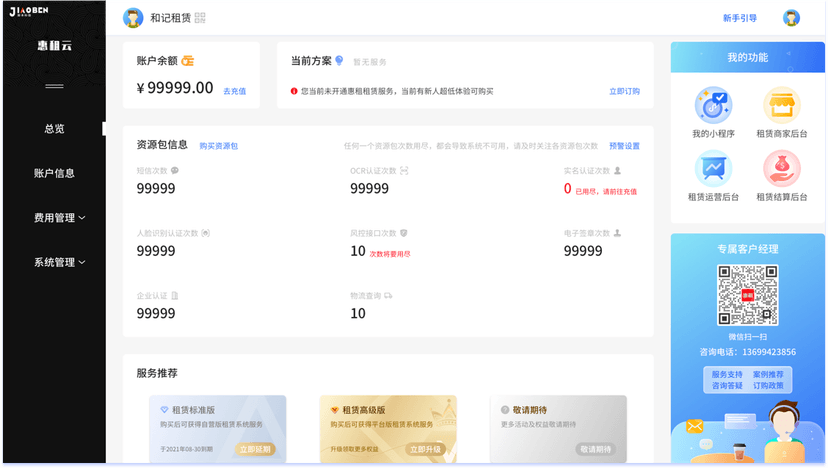This screenshot has width=828, height=468.
Task: Click the coin icon beside 账户余额
Action: click(x=187, y=61)
